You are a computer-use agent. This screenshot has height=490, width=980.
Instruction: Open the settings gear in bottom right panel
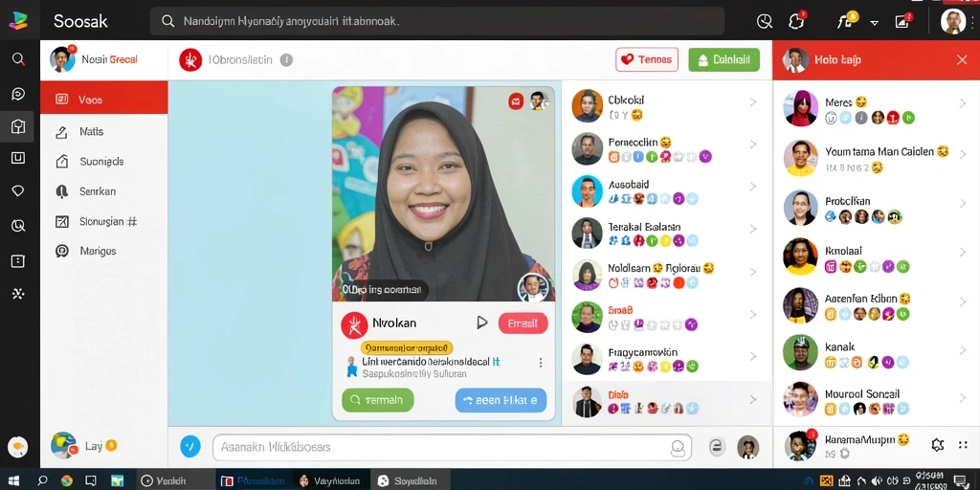click(x=937, y=444)
